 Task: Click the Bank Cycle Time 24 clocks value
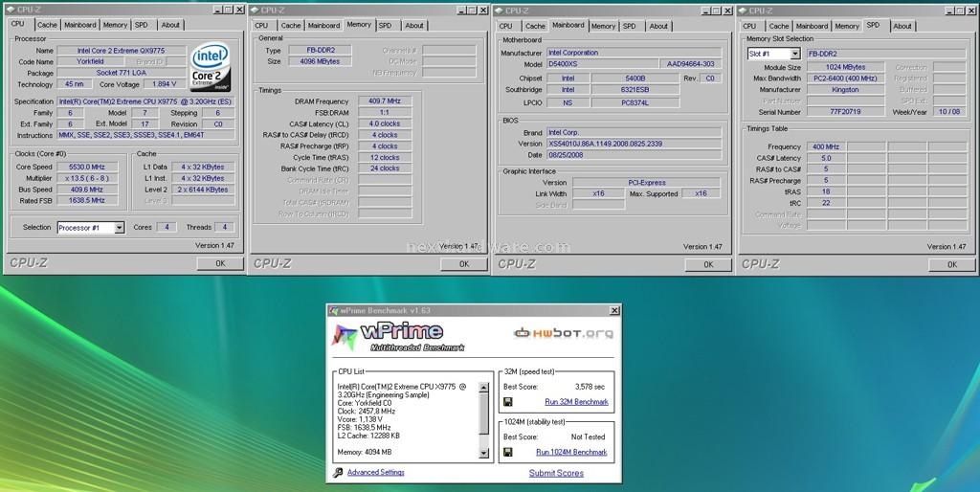[x=385, y=168]
